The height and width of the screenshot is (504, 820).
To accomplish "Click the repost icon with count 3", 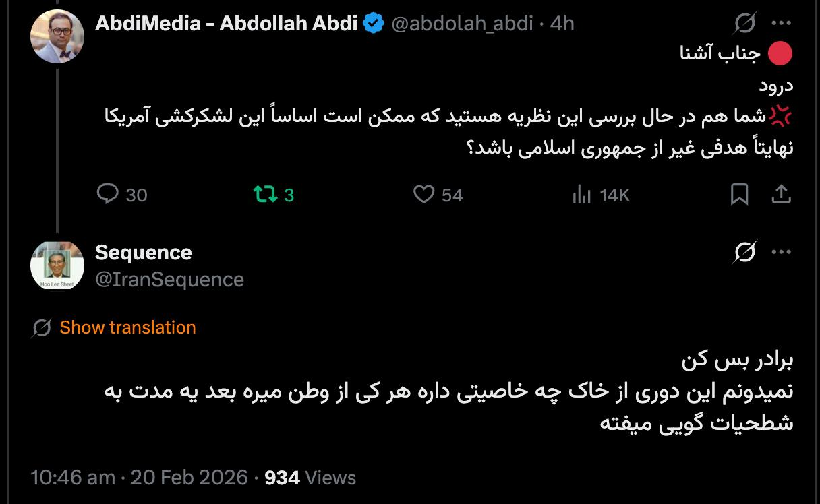I will click(x=264, y=195).
